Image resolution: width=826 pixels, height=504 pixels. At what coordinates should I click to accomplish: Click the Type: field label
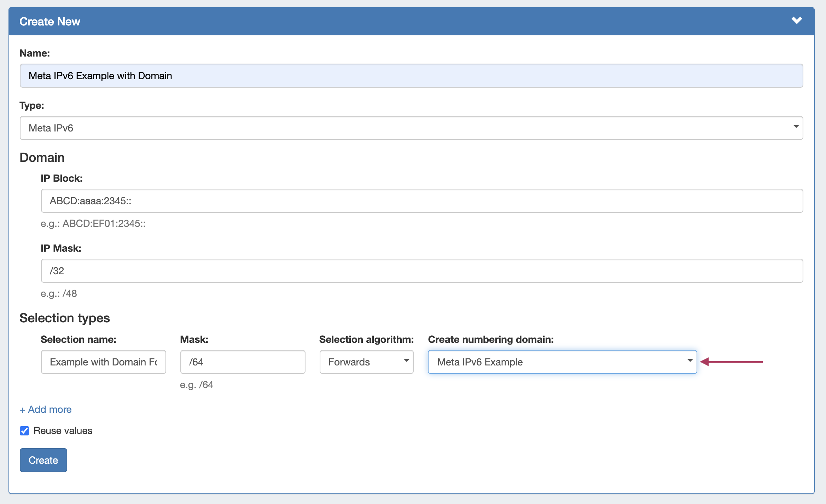click(32, 105)
